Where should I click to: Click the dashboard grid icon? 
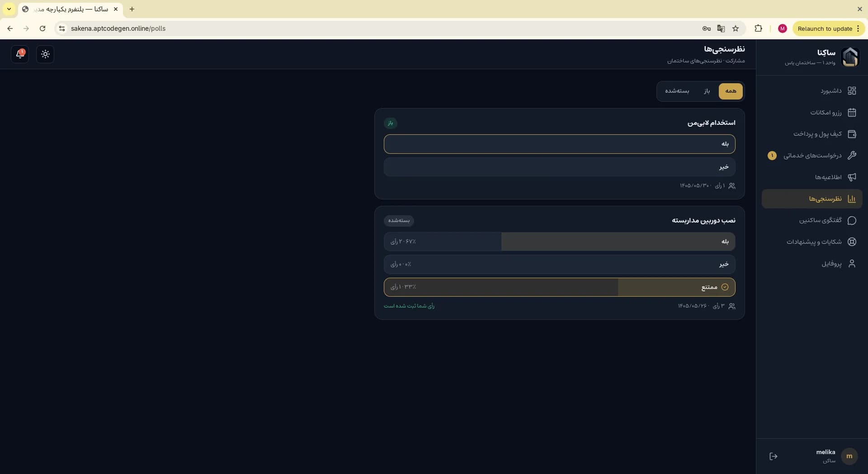tap(852, 91)
